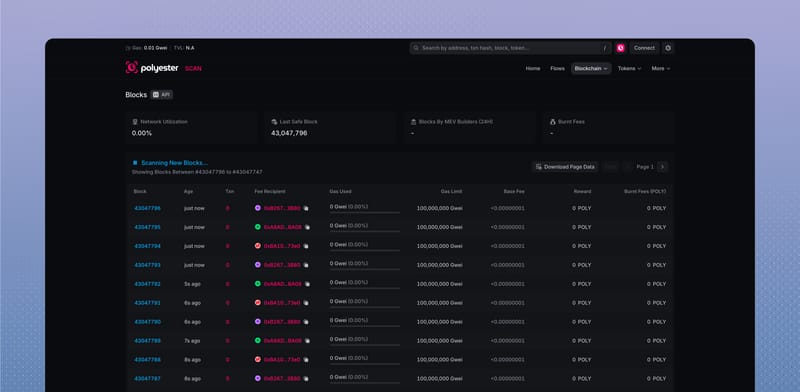
Task: Open block 43047793
Action: point(147,265)
